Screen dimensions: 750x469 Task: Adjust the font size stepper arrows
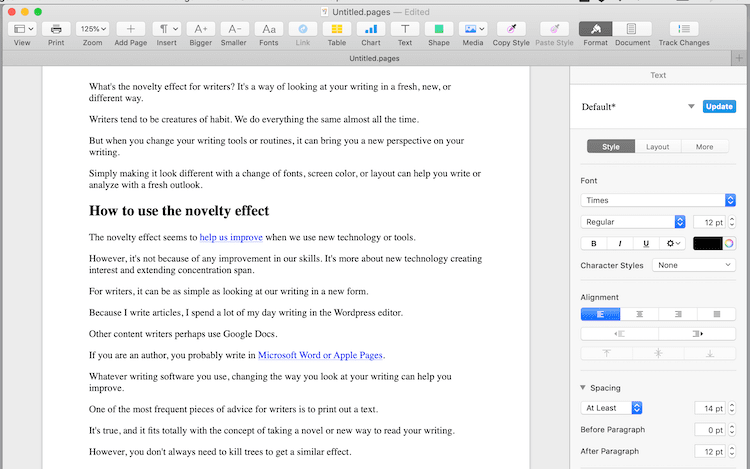point(731,222)
